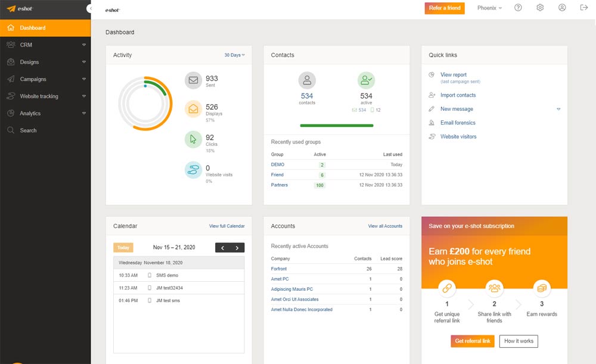The height and width of the screenshot is (364, 596).
Task: Click the Clicks cursor icon
Action: tap(193, 139)
